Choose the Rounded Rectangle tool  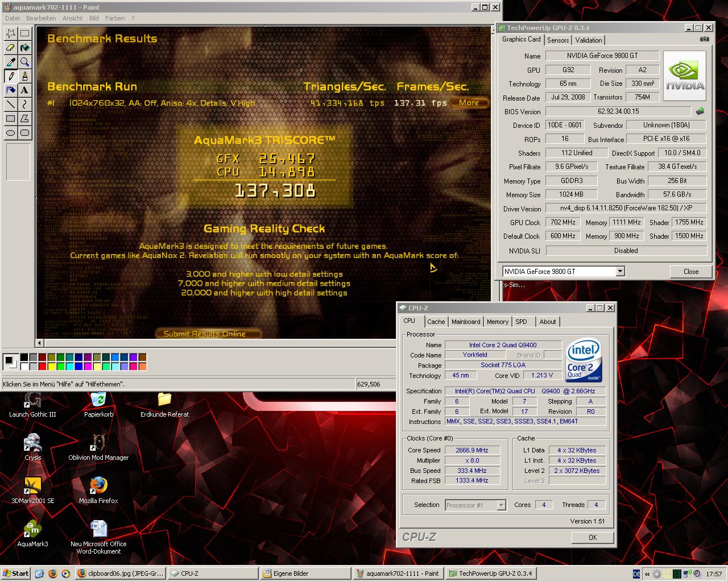(x=24, y=133)
